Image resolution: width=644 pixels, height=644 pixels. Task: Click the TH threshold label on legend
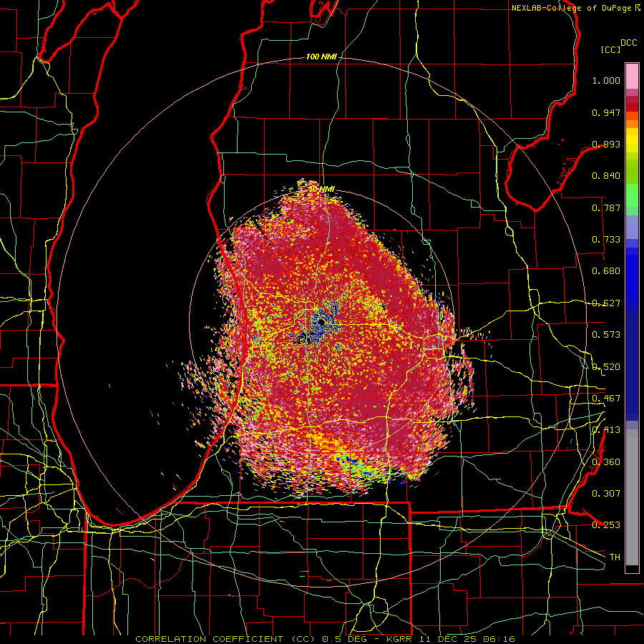(615, 557)
